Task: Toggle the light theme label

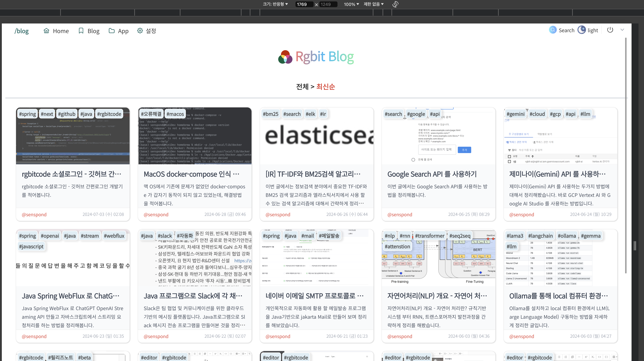Action: pos(593,30)
